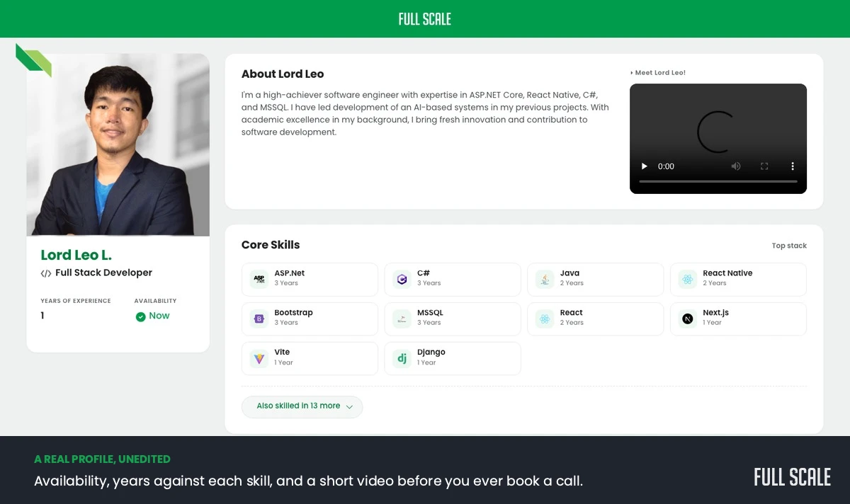Image resolution: width=850 pixels, height=504 pixels.
Task: Click the A REAL PROFILE, UNEDITED caption
Action: pyautogui.click(x=102, y=459)
